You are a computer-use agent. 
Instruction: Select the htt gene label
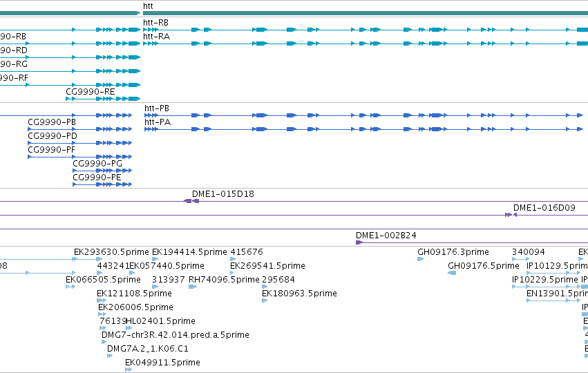click(x=148, y=6)
